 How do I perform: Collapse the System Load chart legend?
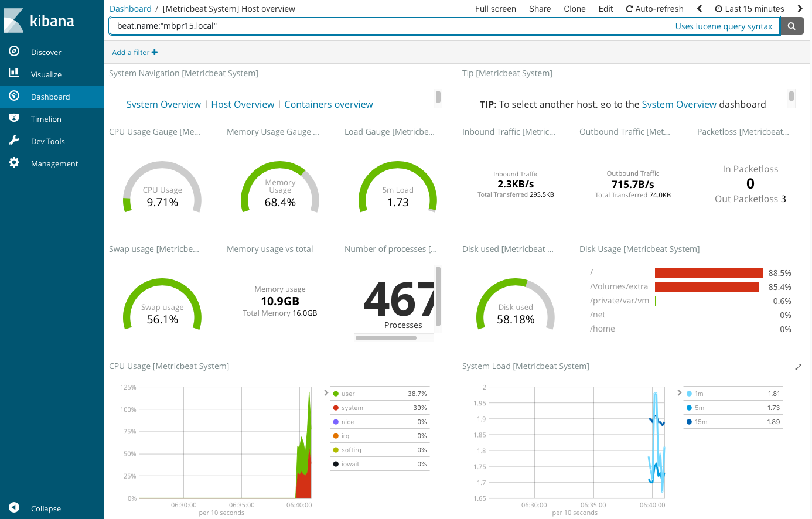coord(680,392)
